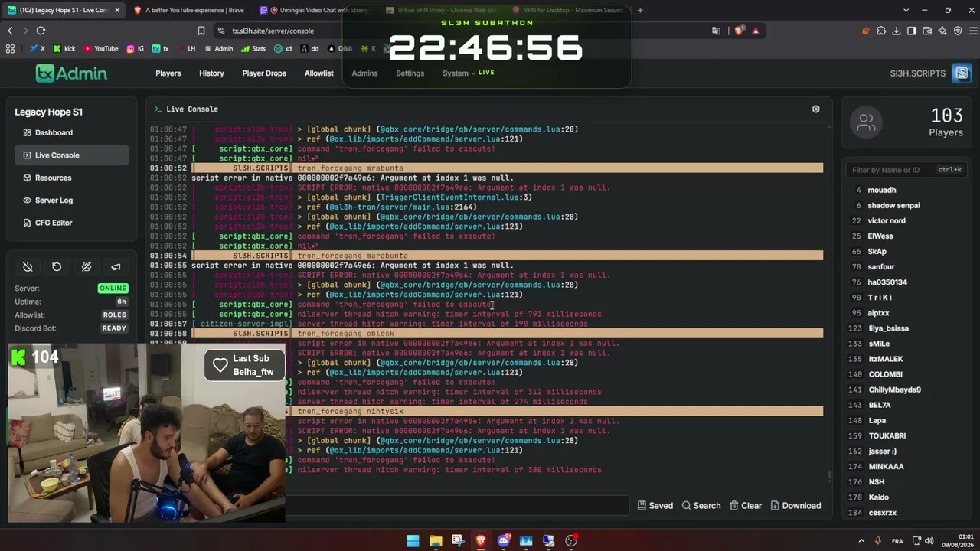
Task: Open Resources in the sidebar
Action: pyautogui.click(x=71, y=178)
